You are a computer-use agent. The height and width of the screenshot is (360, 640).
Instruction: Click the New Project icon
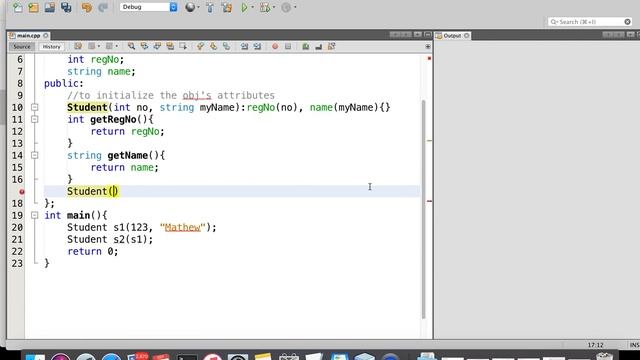point(33,7)
